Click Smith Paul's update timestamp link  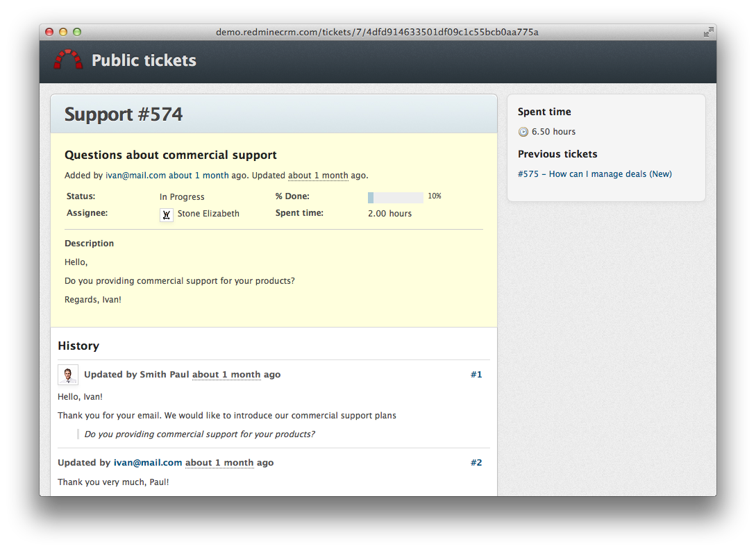(227, 374)
